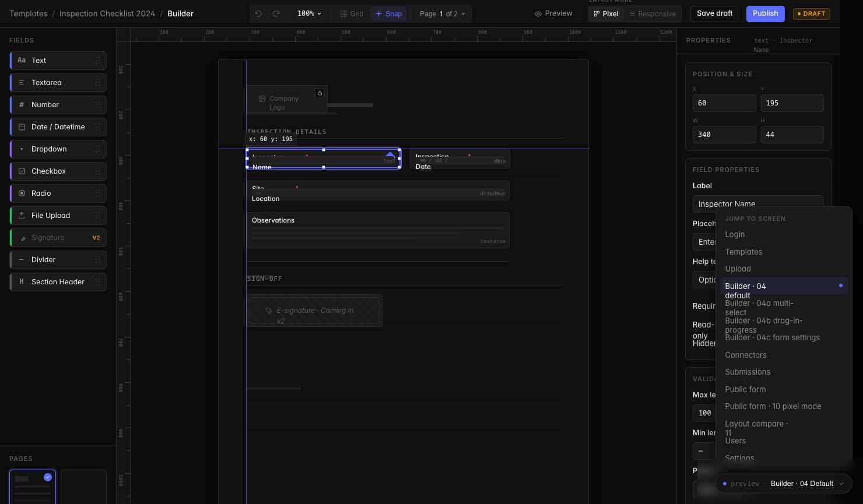The width and height of the screenshot is (863, 504).
Task: Select the E-signature placeholder block
Action: pos(314,311)
